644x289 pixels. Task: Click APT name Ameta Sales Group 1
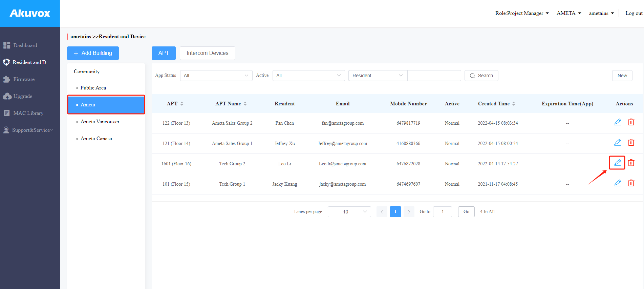[x=232, y=144]
